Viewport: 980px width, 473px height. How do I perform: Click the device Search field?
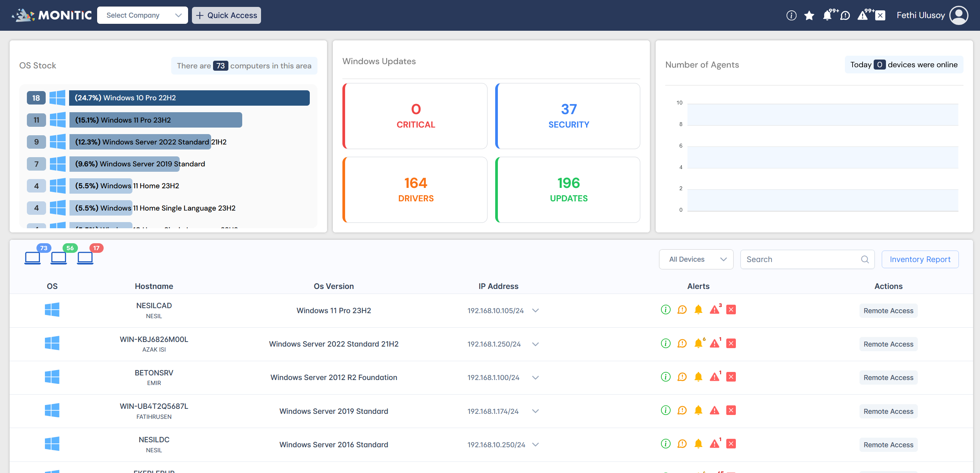[x=802, y=259]
